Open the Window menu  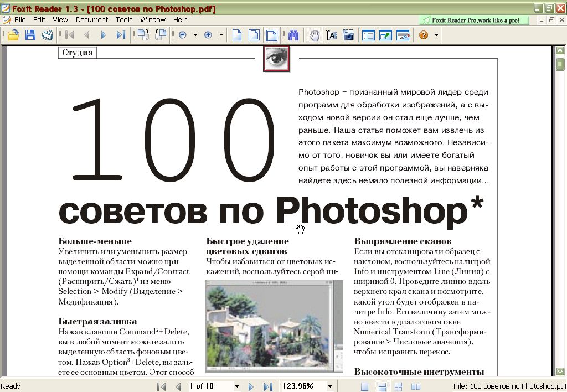click(x=153, y=19)
